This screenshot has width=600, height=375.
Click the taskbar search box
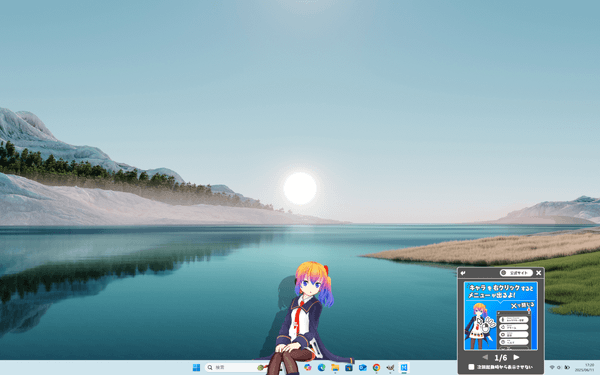coord(236,367)
